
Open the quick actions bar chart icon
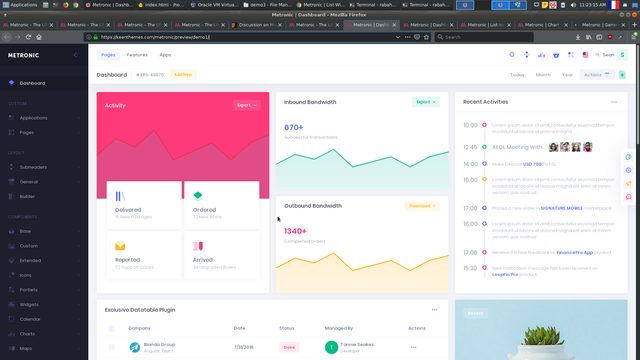point(541,55)
